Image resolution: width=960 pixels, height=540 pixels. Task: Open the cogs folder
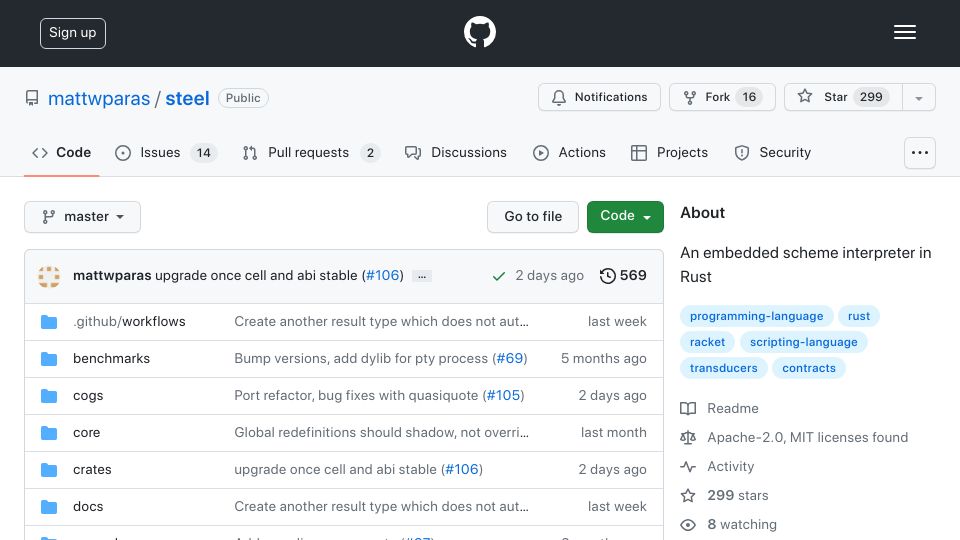point(88,396)
